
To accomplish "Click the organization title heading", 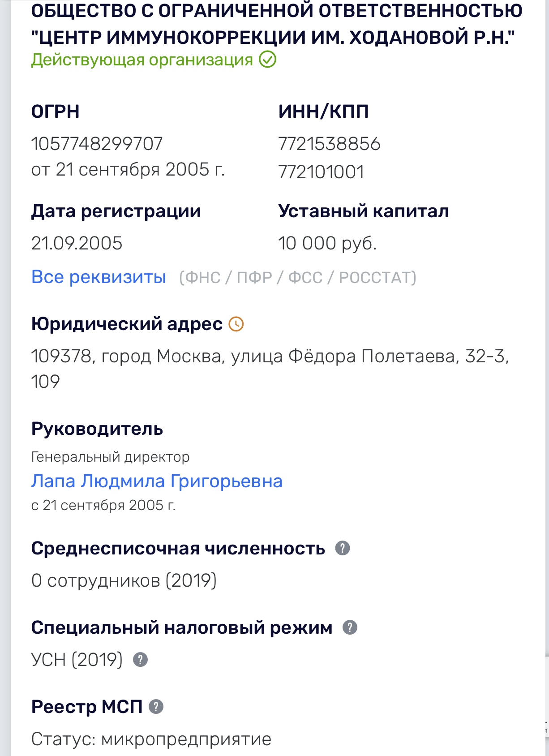I will [276, 23].
